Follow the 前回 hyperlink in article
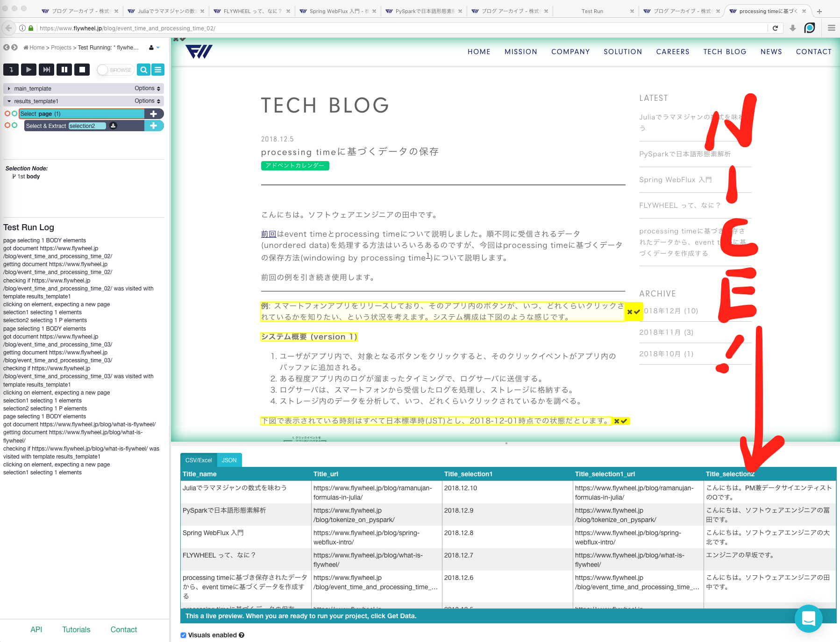This screenshot has width=840, height=642. pyautogui.click(x=269, y=234)
